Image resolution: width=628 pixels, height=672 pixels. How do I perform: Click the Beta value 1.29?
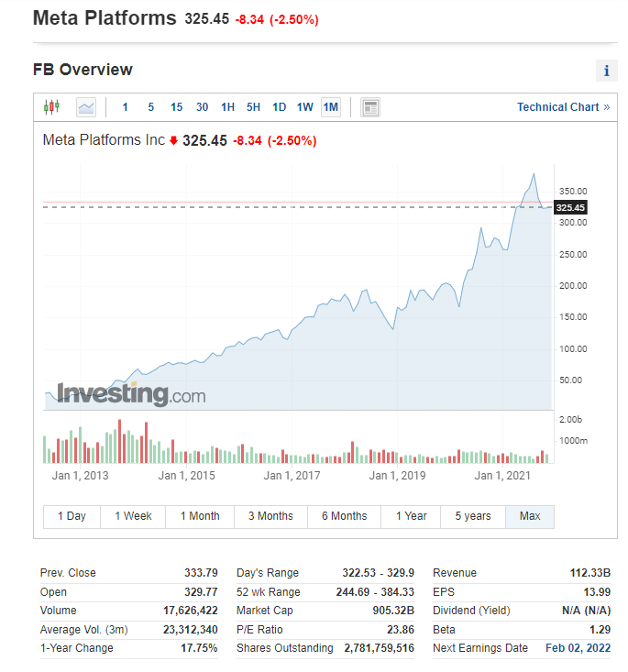(x=600, y=630)
